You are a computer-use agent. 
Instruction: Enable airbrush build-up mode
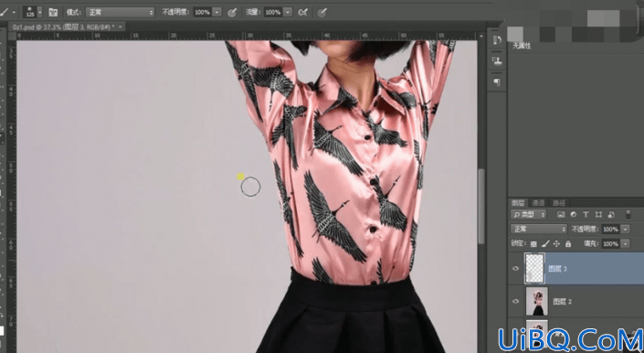pos(303,12)
